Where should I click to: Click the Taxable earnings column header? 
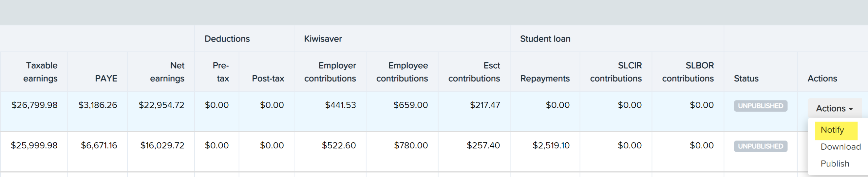(x=40, y=72)
